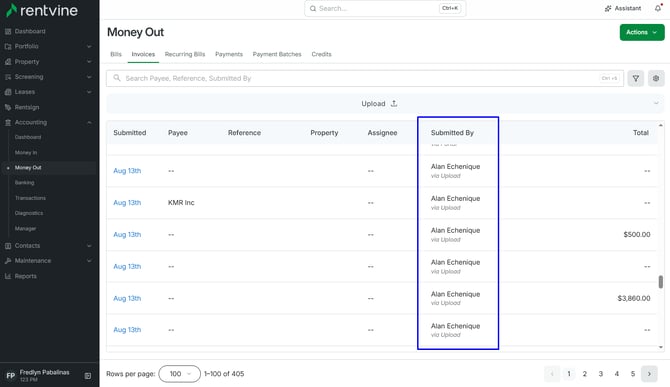Click the KMR Inc payee cell
This screenshot has height=387, width=670.
(x=181, y=202)
